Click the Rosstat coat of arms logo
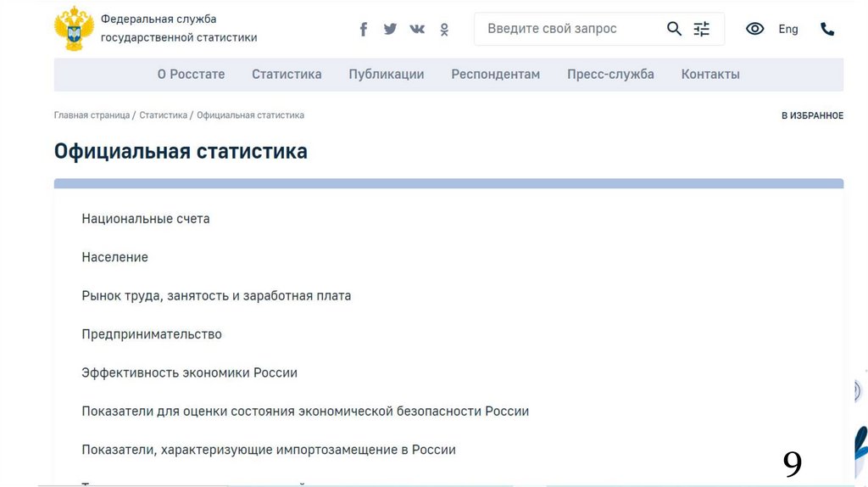The image size is (868, 487). tap(74, 28)
